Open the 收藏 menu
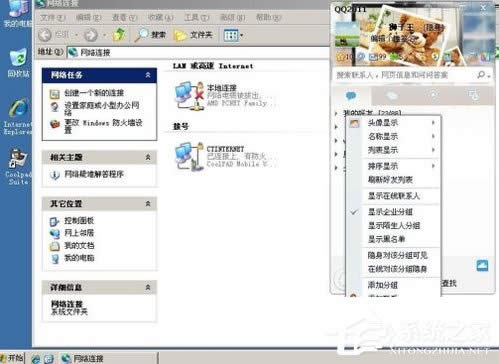This screenshot has width=499, height=364. (x=160, y=17)
